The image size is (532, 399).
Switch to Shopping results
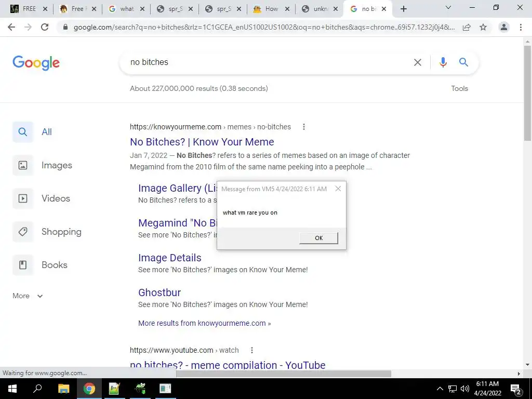(x=47, y=232)
